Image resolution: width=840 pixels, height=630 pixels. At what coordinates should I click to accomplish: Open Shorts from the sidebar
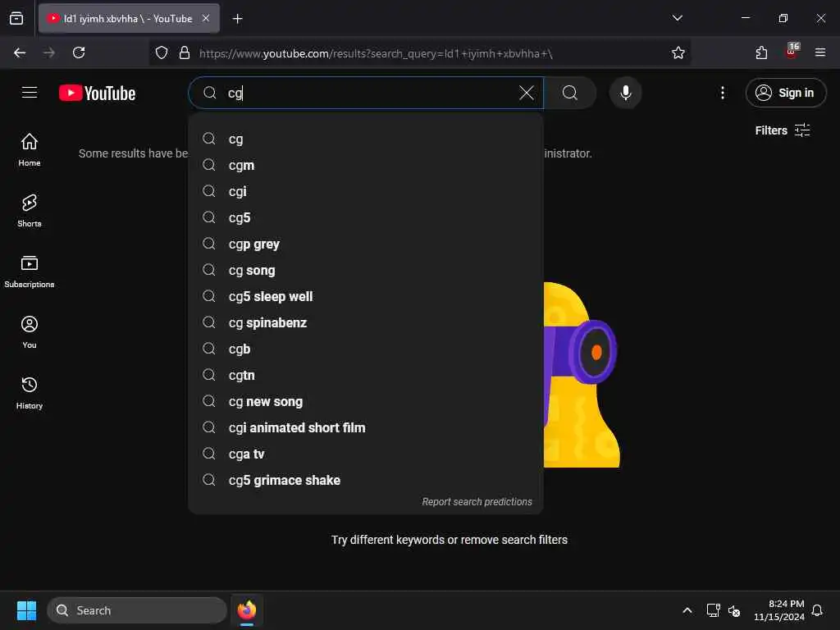click(x=30, y=211)
